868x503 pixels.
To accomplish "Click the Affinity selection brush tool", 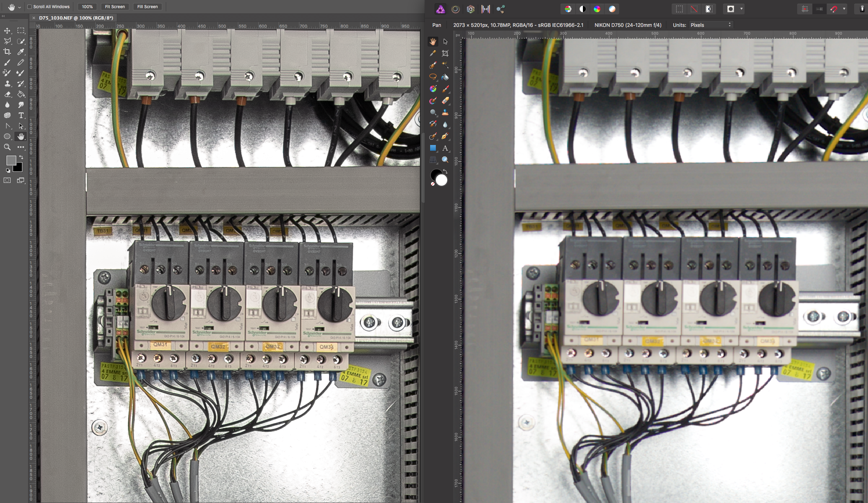I will coord(433,65).
